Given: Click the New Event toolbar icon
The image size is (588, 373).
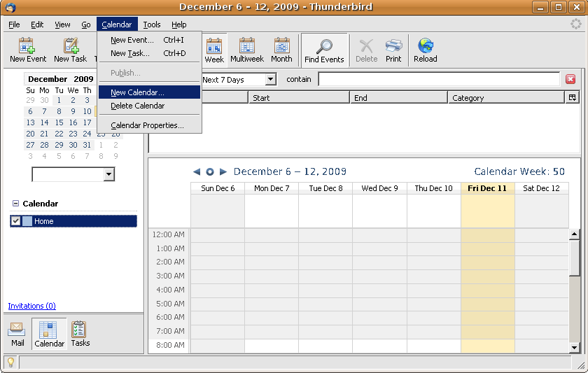Looking at the screenshot, I should [27, 45].
